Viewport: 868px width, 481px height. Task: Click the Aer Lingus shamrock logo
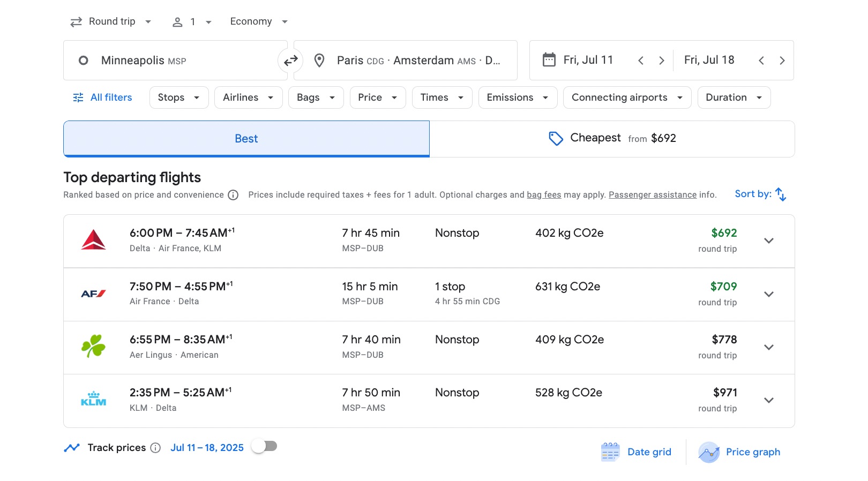(x=93, y=346)
